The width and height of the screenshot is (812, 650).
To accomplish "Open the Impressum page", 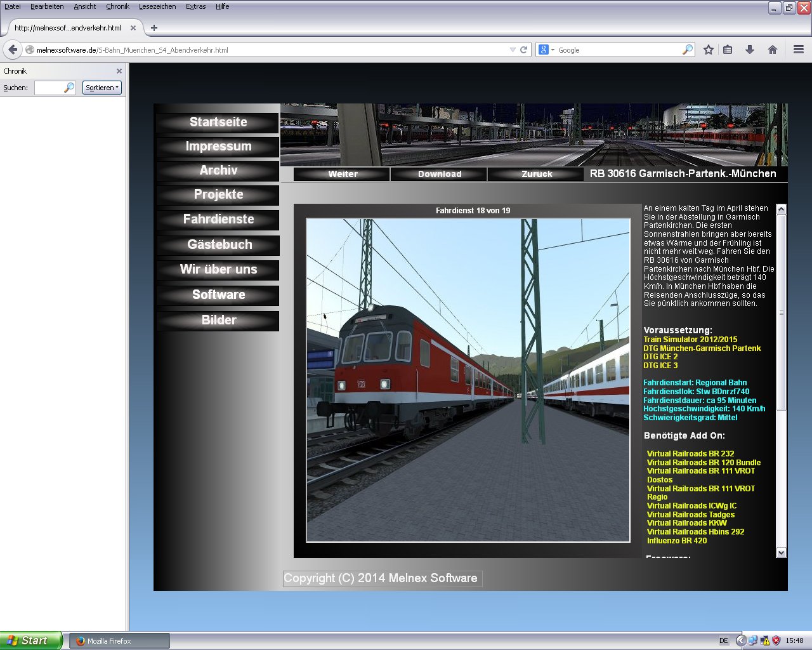I will tap(218, 146).
